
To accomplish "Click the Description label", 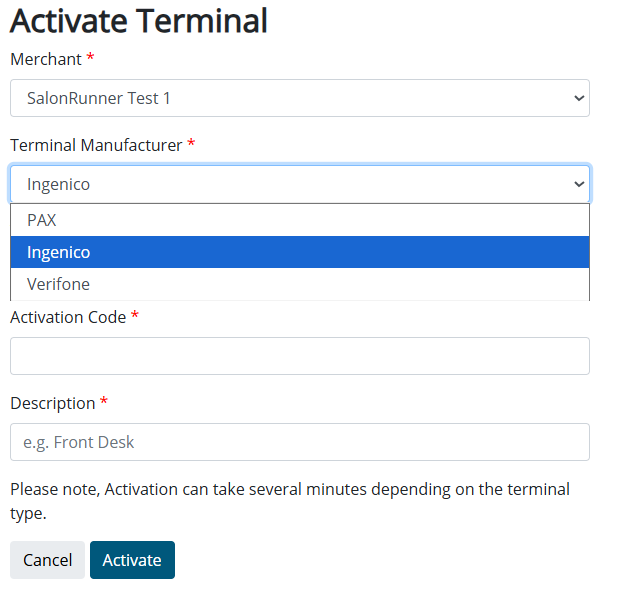I will 52,403.
